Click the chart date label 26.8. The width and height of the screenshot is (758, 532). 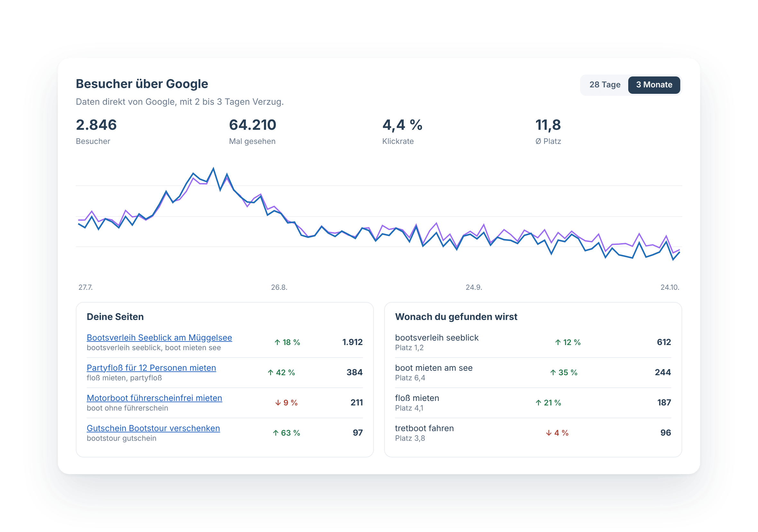point(279,287)
